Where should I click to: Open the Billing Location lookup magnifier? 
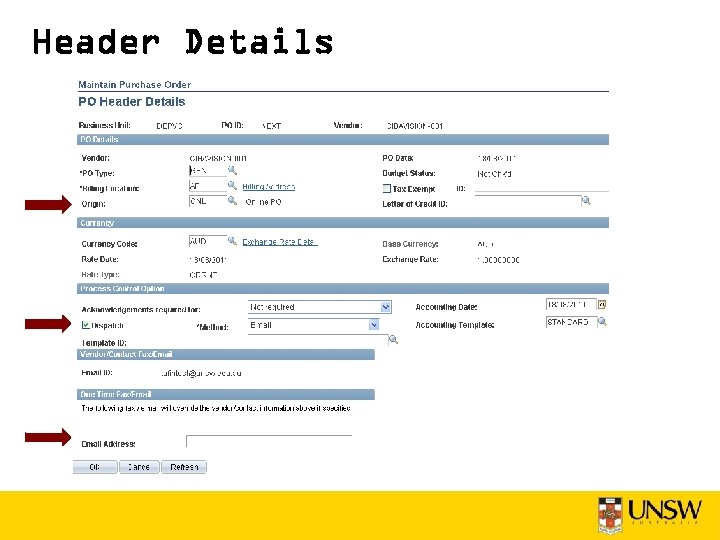click(232, 186)
